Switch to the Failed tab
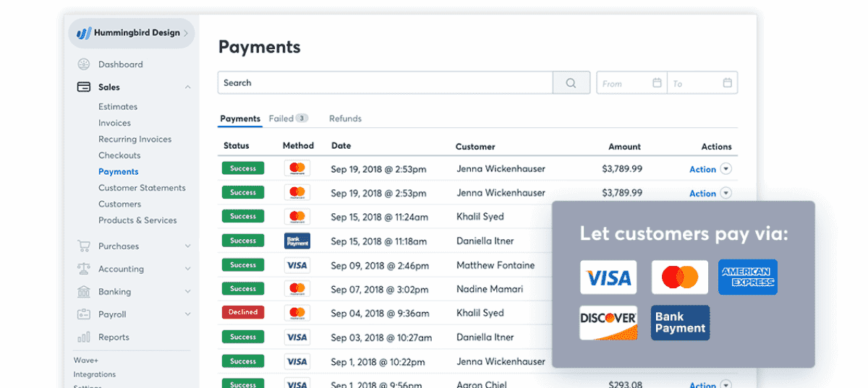Image resolution: width=868 pixels, height=388 pixels. tap(287, 118)
